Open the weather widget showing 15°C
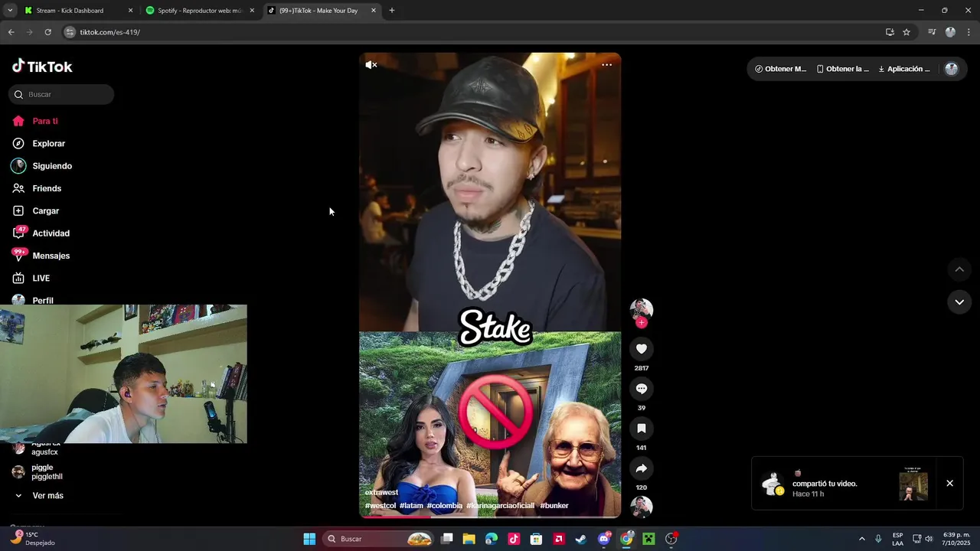This screenshot has width=980, height=551. pyautogui.click(x=32, y=539)
